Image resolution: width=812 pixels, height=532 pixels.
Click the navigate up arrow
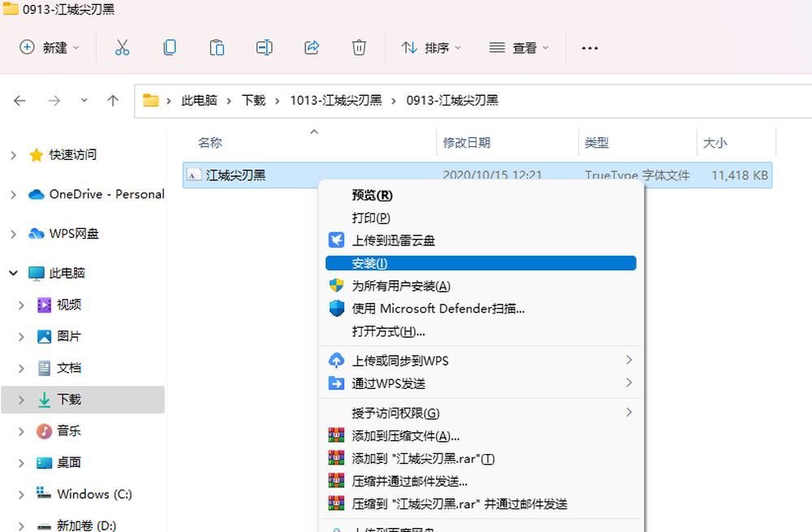112,100
